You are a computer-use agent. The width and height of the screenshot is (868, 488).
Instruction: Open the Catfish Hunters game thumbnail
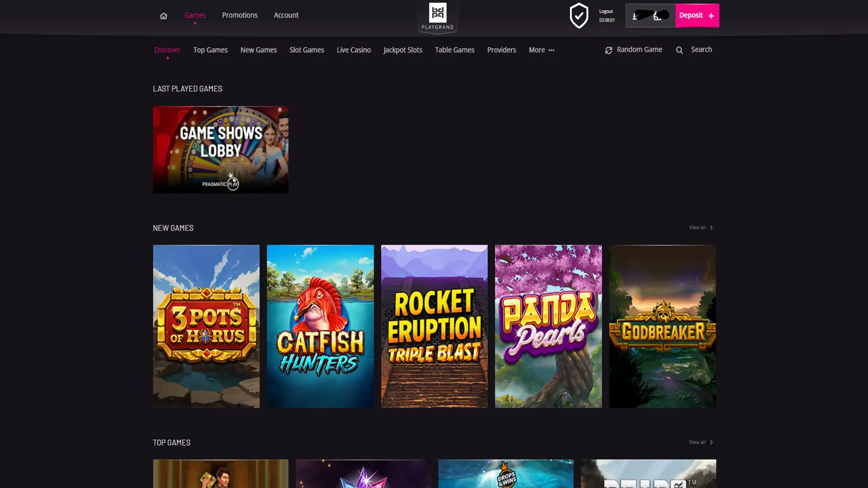(x=320, y=326)
